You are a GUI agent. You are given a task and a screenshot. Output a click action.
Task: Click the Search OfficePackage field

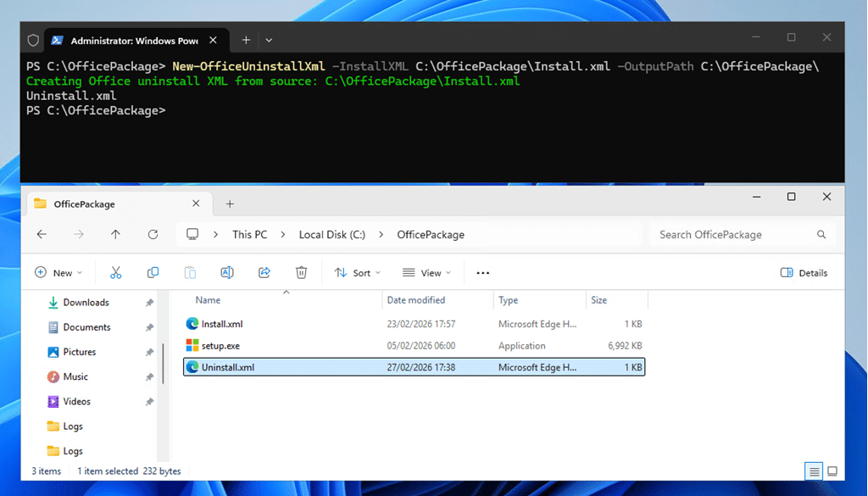[733, 235]
